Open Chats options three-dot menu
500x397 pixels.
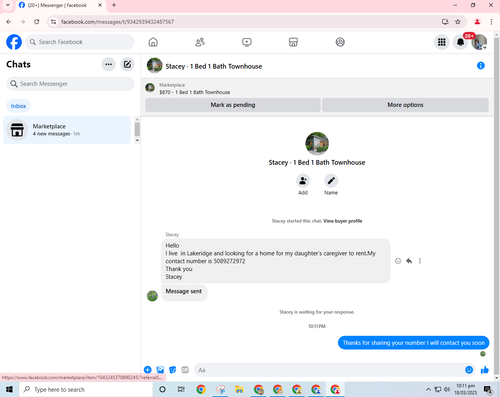tap(109, 64)
